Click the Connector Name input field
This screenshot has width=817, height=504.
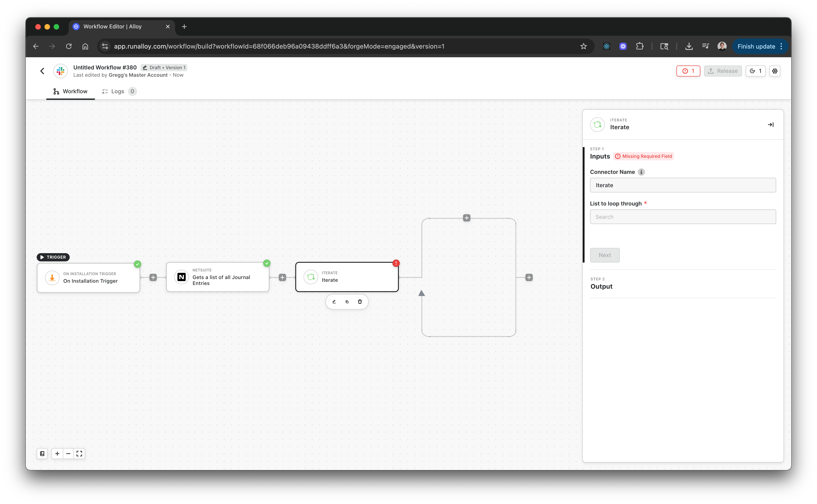pos(683,185)
